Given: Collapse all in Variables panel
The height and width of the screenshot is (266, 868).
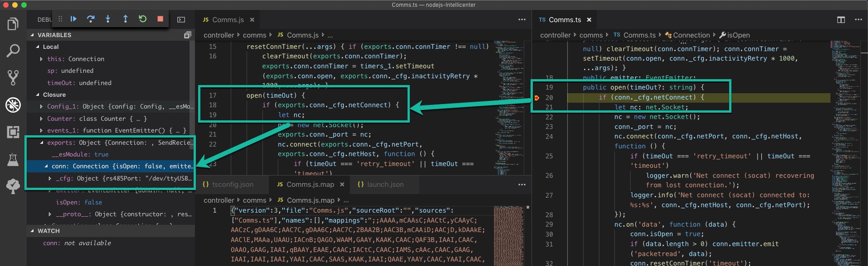Looking at the screenshot, I should coord(187,35).
